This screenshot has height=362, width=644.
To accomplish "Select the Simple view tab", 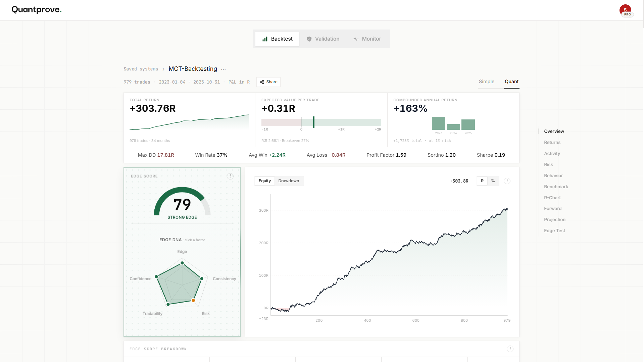I will point(487,82).
